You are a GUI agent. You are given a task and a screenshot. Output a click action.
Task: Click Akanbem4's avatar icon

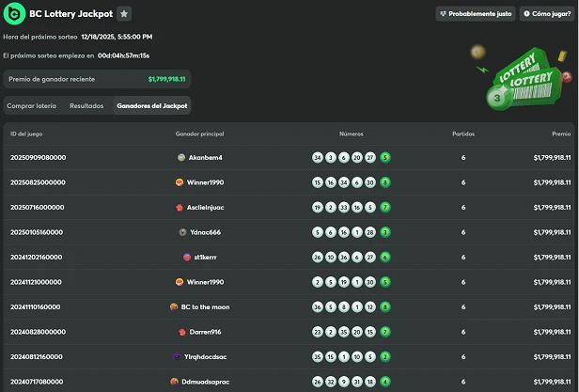180,157
